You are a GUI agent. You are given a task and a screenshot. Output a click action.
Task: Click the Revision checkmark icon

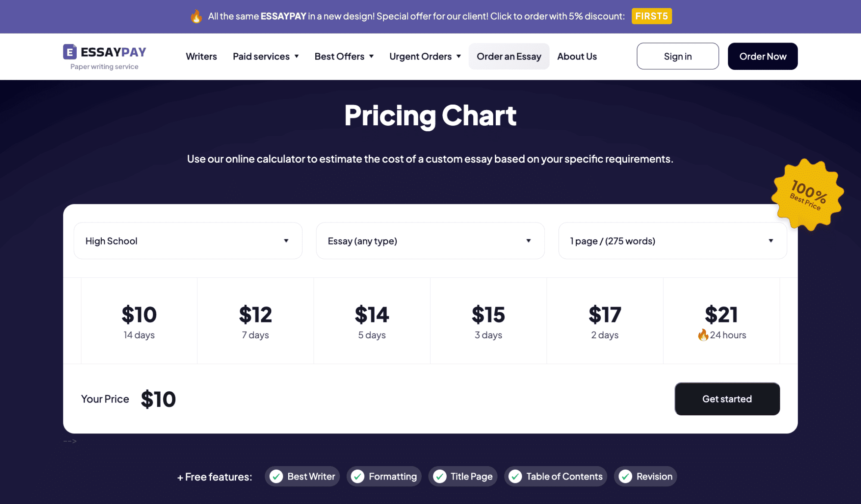(x=625, y=476)
